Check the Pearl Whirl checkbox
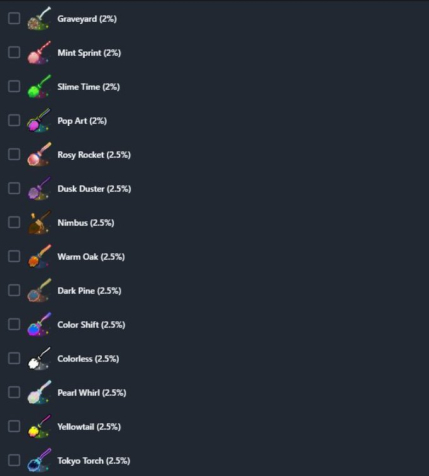Screen dimensions: 429x476 [14, 392]
